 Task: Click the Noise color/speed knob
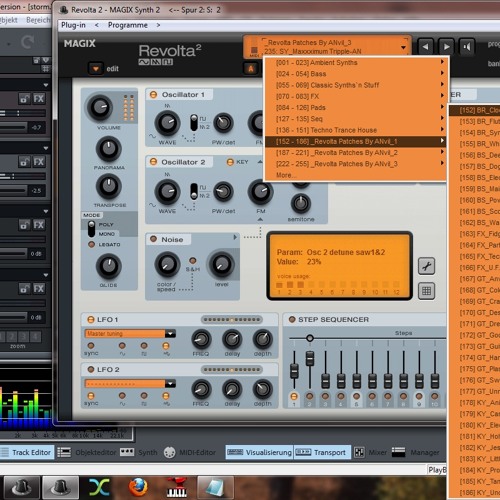click(167, 265)
